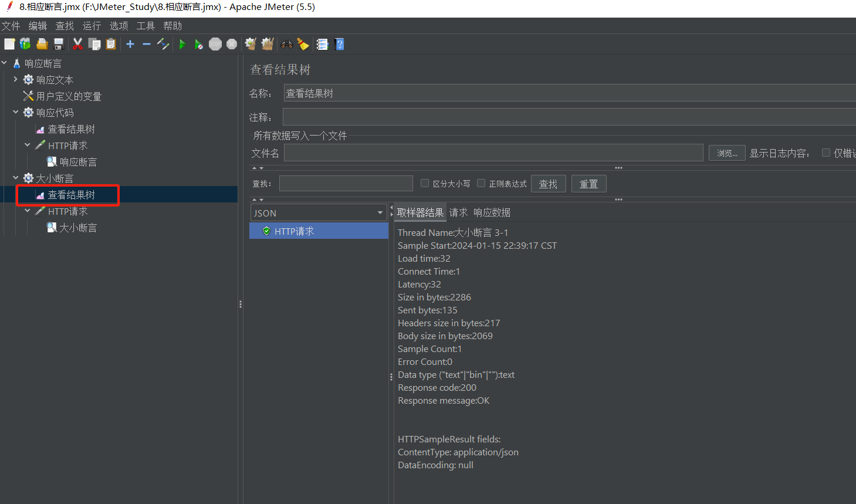Enable the 仅错误 log checkbox
The image size is (856, 504).
(826, 153)
